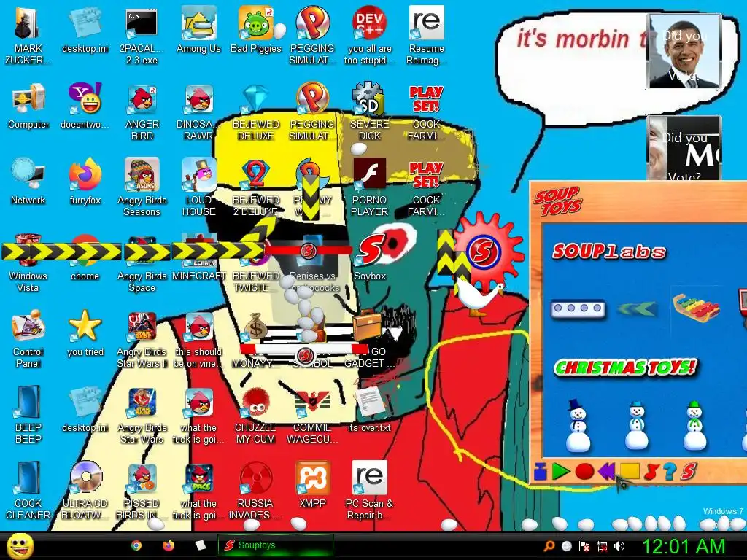747x560 pixels.
Task: Open help with the blue question mark
Action: coord(669,472)
